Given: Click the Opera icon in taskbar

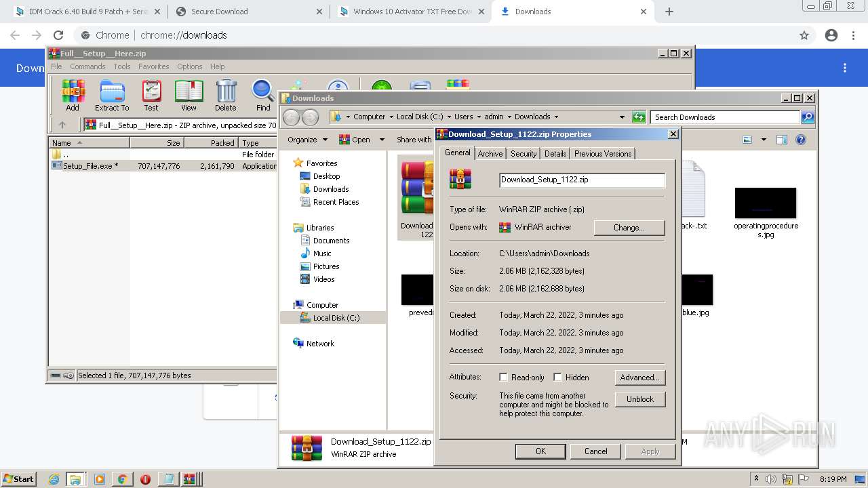Looking at the screenshot, I should pos(145,479).
